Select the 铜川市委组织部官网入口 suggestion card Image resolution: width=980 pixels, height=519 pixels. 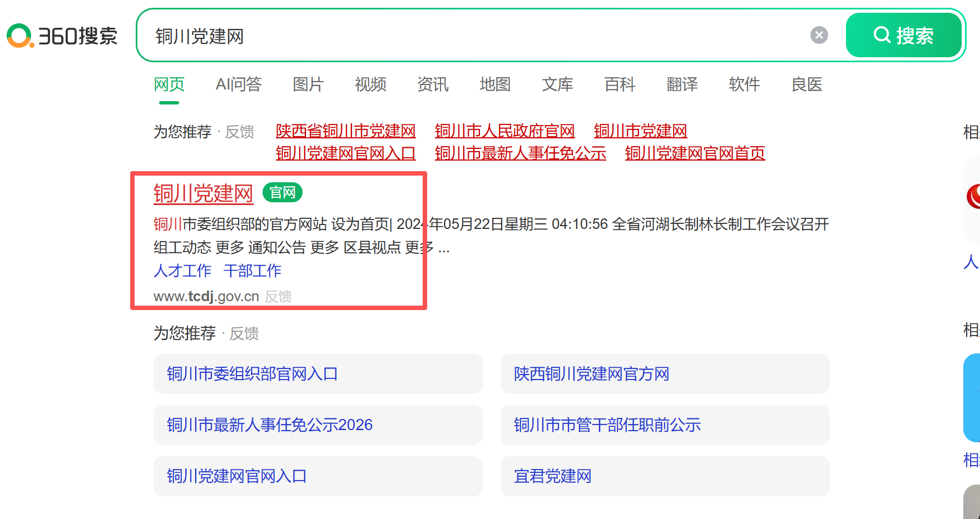(x=318, y=374)
